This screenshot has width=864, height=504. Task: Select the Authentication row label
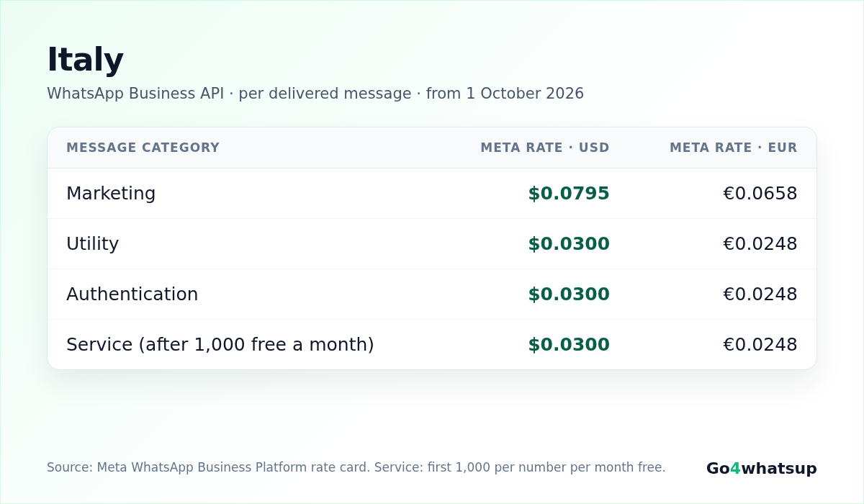point(132,294)
